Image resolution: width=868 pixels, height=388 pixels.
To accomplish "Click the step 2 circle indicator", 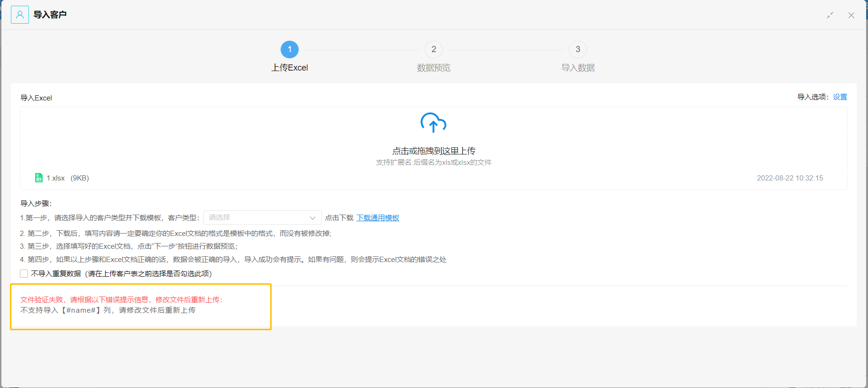I will tap(434, 49).
